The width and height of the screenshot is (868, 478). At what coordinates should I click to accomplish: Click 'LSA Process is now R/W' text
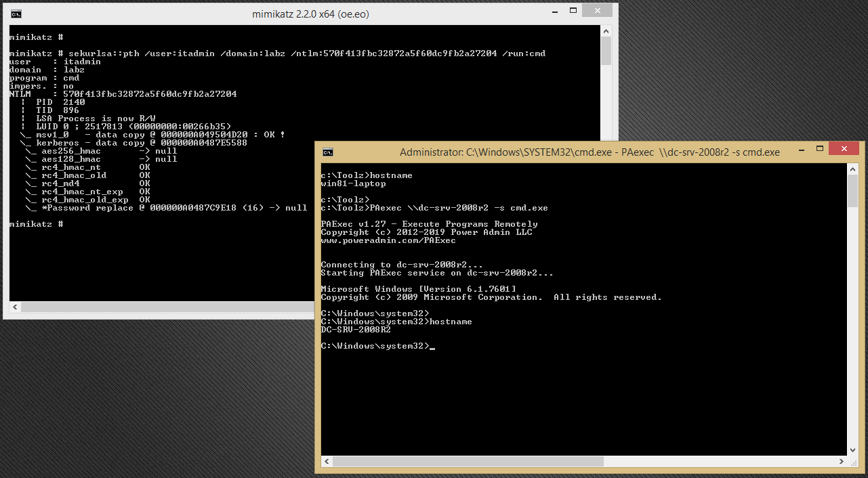[96, 118]
